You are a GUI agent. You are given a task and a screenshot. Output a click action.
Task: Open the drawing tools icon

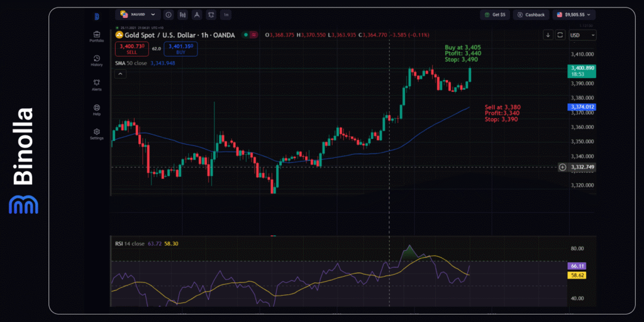tap(197, 14)
